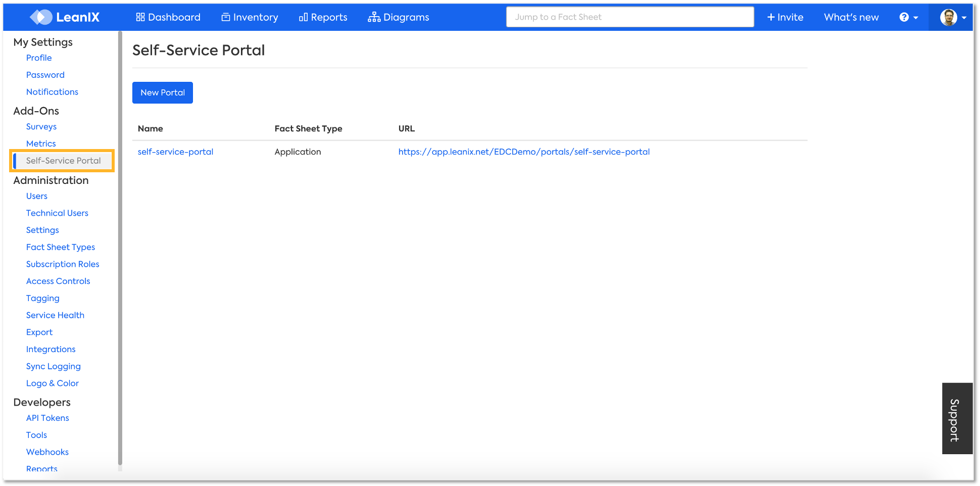Open What's new
The height and width of the screenshot is (486, 980).
[851, 17]
